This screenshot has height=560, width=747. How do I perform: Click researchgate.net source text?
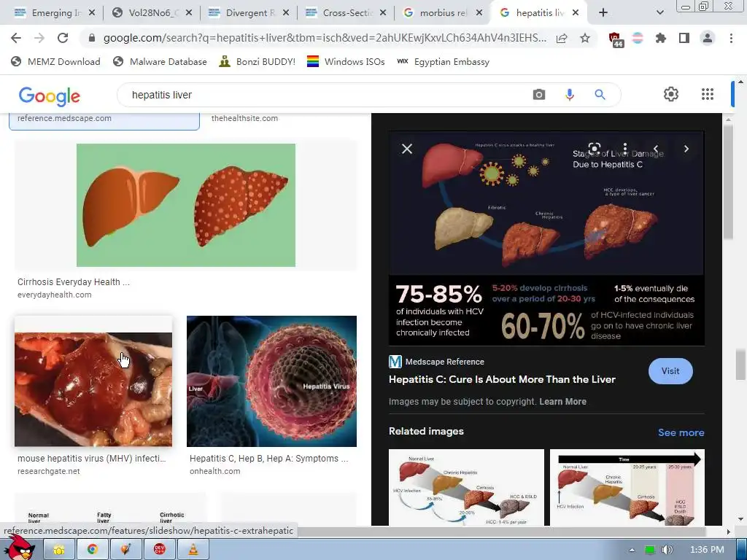coord(49,471)
